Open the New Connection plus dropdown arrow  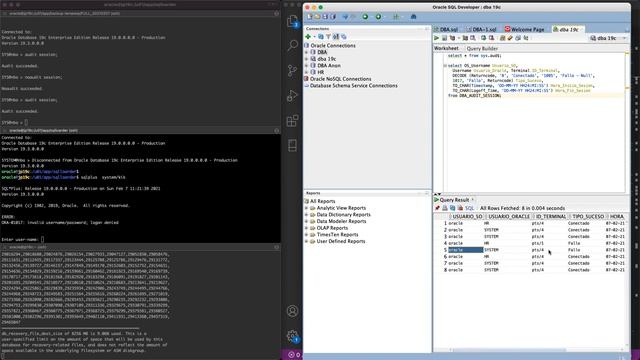point(314,37)
